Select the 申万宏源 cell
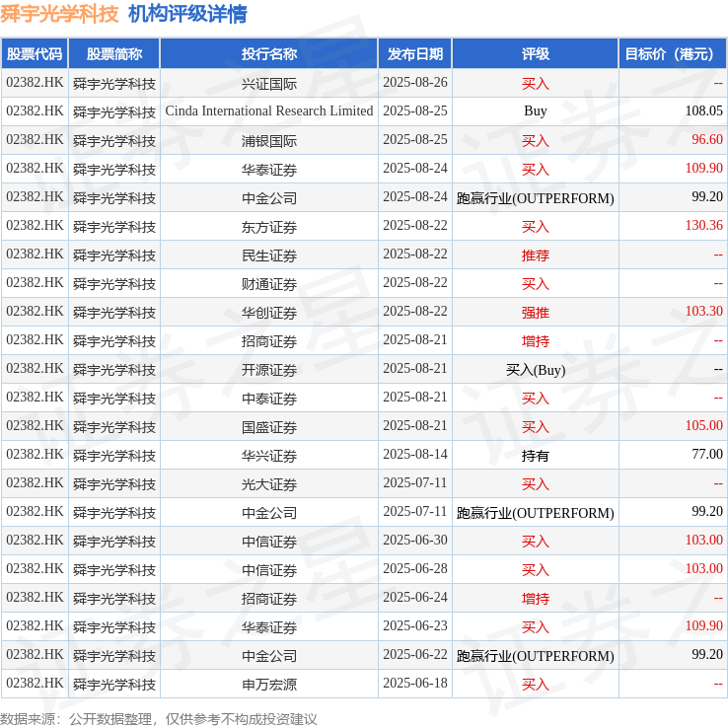The height and width of the screenshot is (728, 728). coord(269,685)
